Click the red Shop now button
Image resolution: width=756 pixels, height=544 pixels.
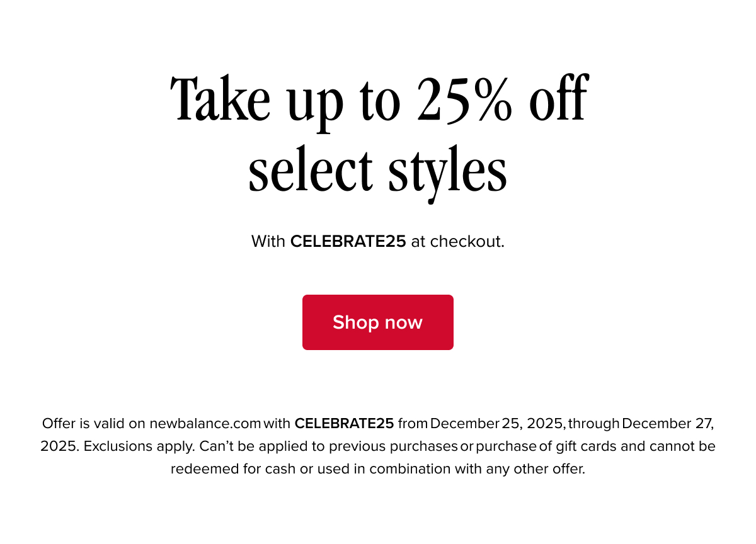[x=378, y=322]
